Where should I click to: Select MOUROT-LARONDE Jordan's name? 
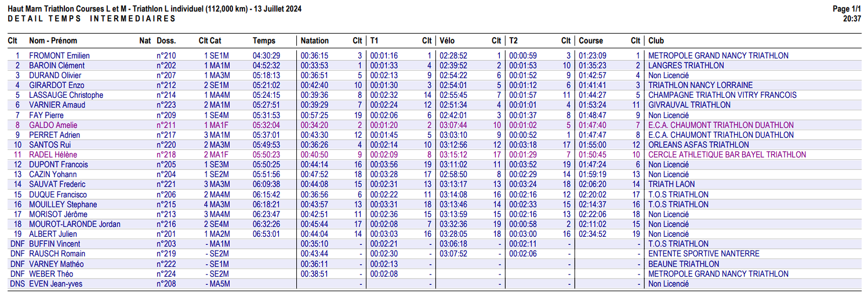coord(75,224)
